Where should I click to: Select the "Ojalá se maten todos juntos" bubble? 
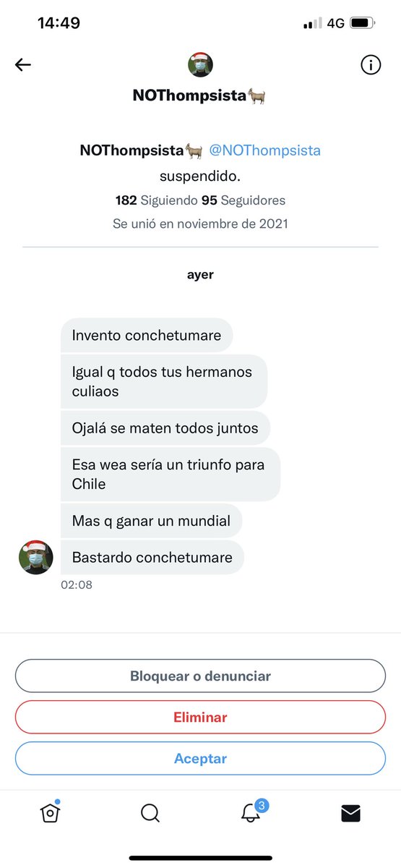click(x=165, y=428)
